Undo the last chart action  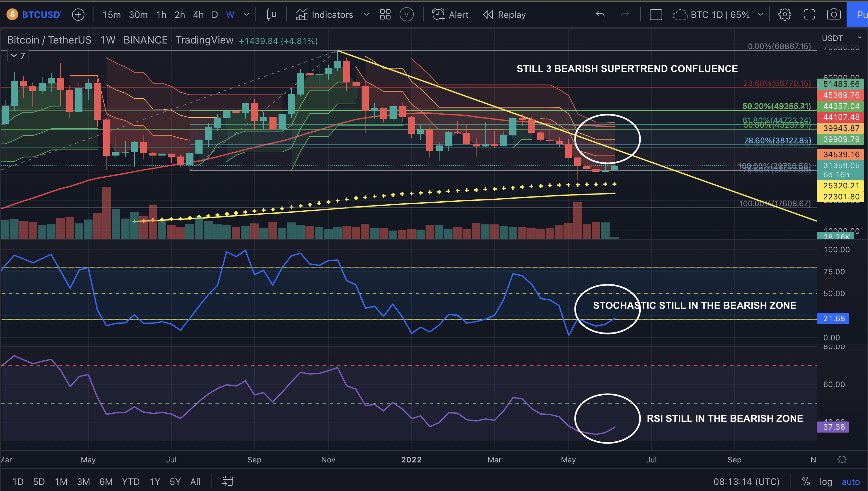point(600,15)
